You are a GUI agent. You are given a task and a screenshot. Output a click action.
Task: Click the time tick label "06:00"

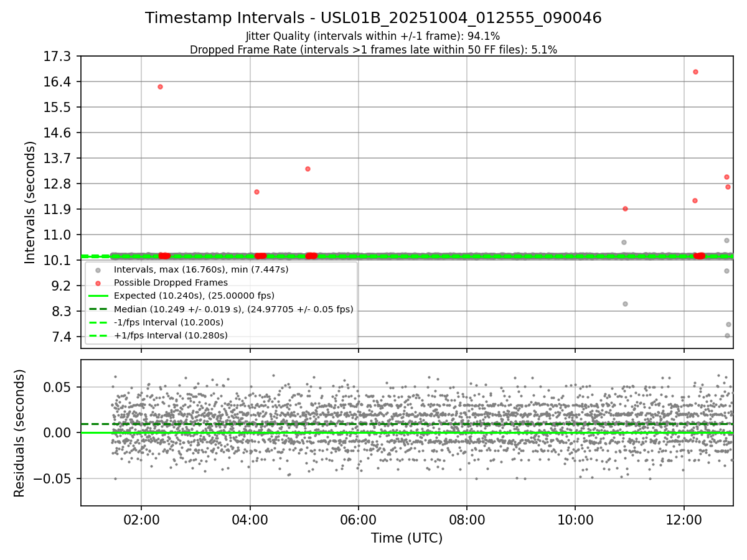(359, 519)
